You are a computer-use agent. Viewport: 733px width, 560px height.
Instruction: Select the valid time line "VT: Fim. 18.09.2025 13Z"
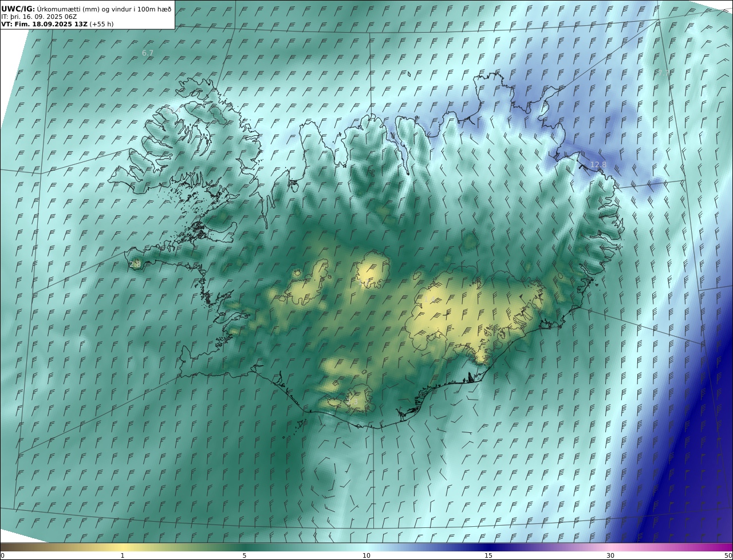45,24
